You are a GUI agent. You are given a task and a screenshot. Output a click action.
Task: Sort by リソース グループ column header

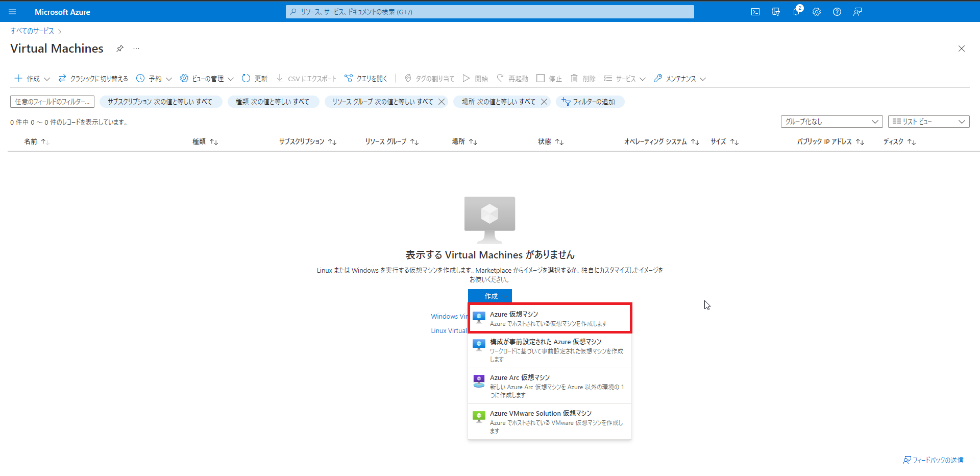click(392, 141)
